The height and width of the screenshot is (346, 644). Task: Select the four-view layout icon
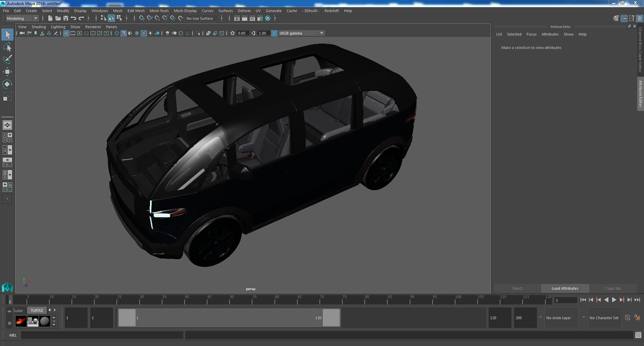point(7,137)
